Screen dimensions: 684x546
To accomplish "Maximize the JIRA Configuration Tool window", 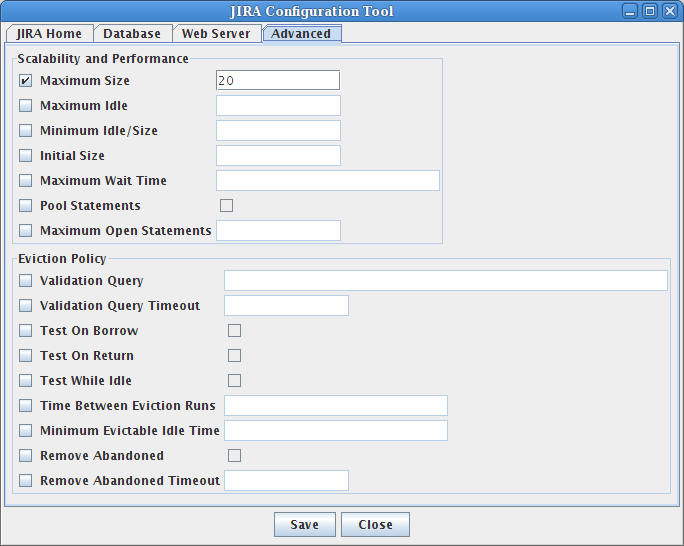I will pyautogui.click(x=650, y=11).
